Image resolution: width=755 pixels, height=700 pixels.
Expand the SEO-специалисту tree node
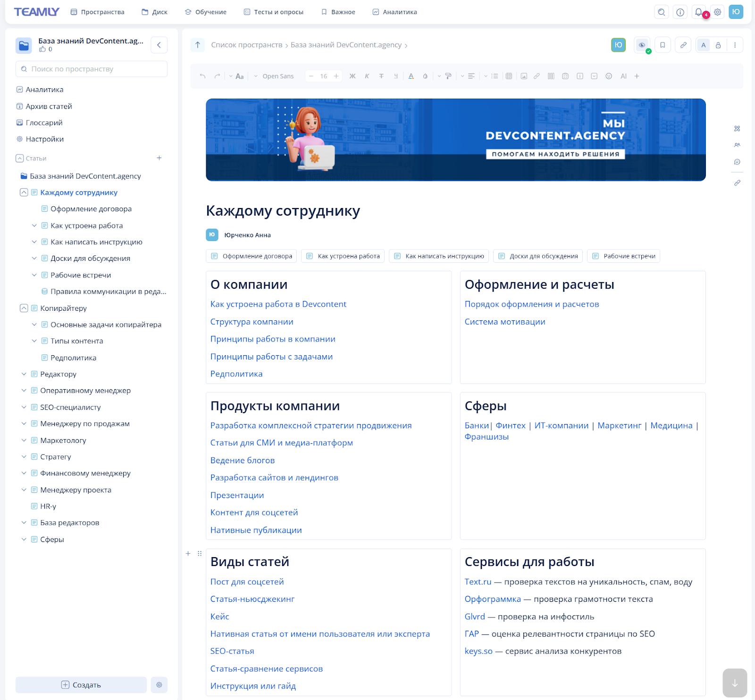(x=24, y=407)
